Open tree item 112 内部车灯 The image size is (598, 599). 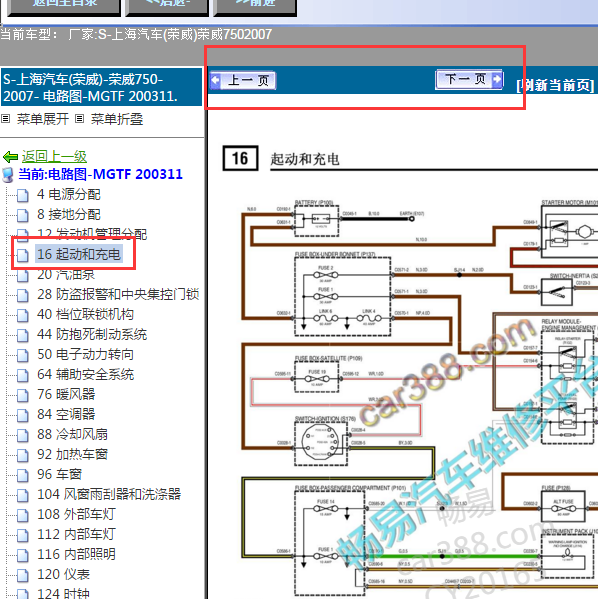[76, 534]
